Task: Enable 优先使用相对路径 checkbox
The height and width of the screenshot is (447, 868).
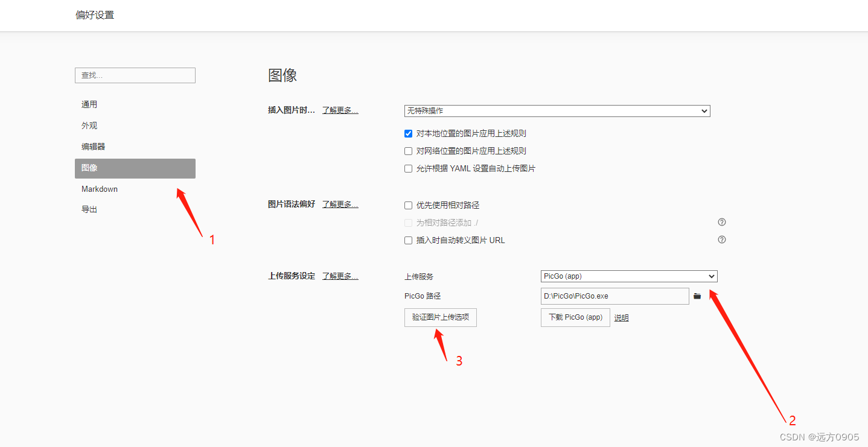Action: coord(408,205)
